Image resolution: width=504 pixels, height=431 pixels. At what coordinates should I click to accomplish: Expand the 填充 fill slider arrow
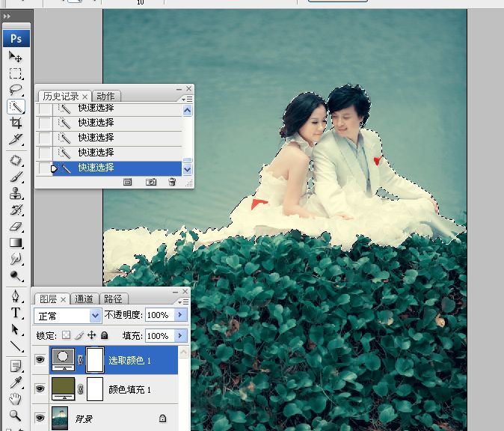pos(180,336)
